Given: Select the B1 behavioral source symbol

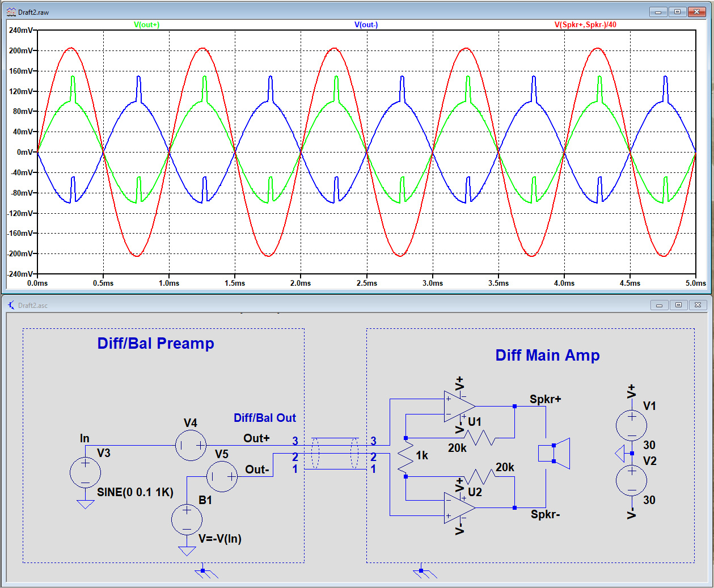Looking at the screenshot, I should 187,519.
